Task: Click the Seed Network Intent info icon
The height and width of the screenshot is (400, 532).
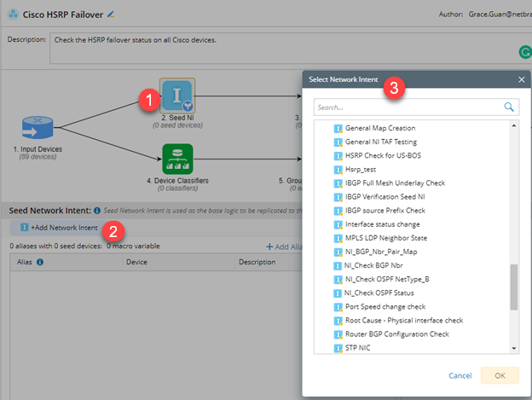Action: pos(97,211)
